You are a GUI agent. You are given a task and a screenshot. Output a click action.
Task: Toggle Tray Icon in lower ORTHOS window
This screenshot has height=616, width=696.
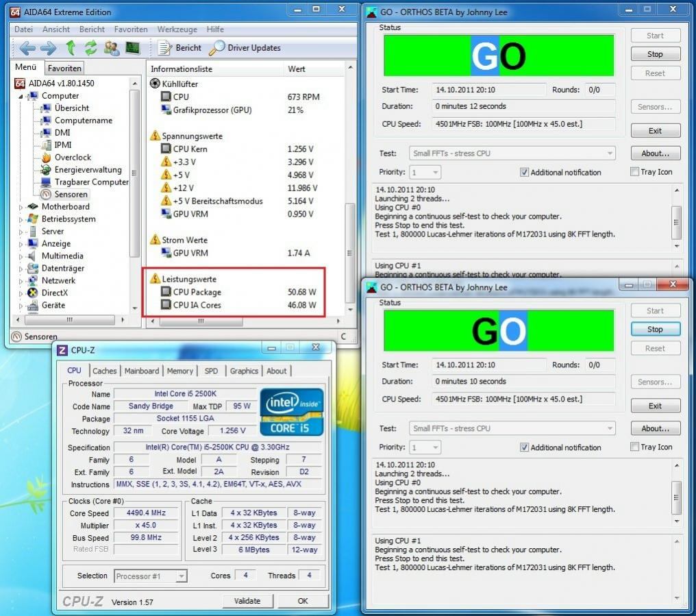pyautogui.click(x=635, y=447)
